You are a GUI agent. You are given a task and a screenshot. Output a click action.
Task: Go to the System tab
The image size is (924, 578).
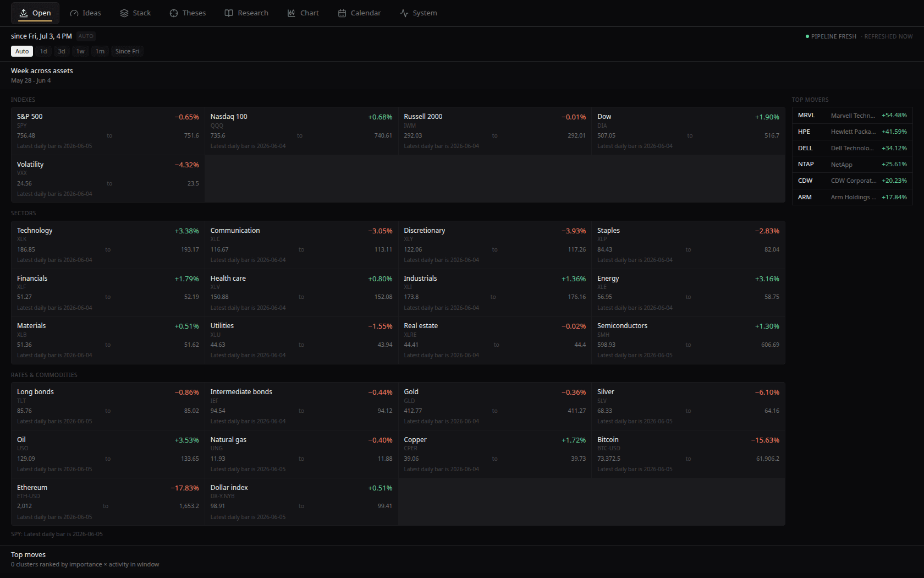[x=419, y=13]
